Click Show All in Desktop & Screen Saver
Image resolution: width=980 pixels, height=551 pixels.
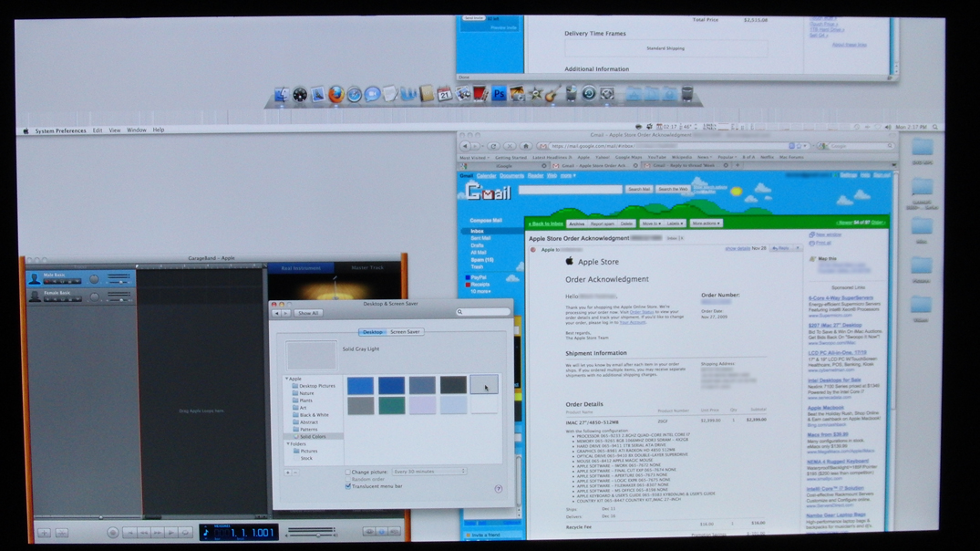308,313
